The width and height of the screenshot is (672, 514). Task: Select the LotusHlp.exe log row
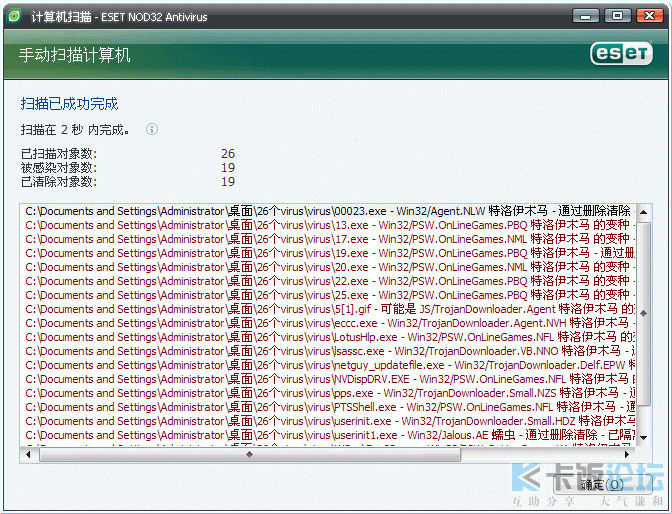[329, 337]
